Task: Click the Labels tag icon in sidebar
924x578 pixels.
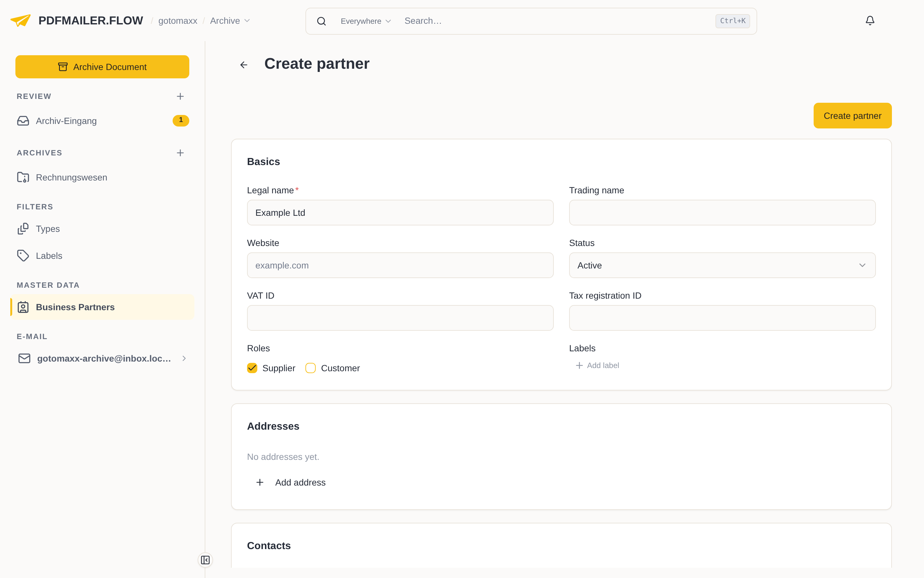Action: coord(23,256)
